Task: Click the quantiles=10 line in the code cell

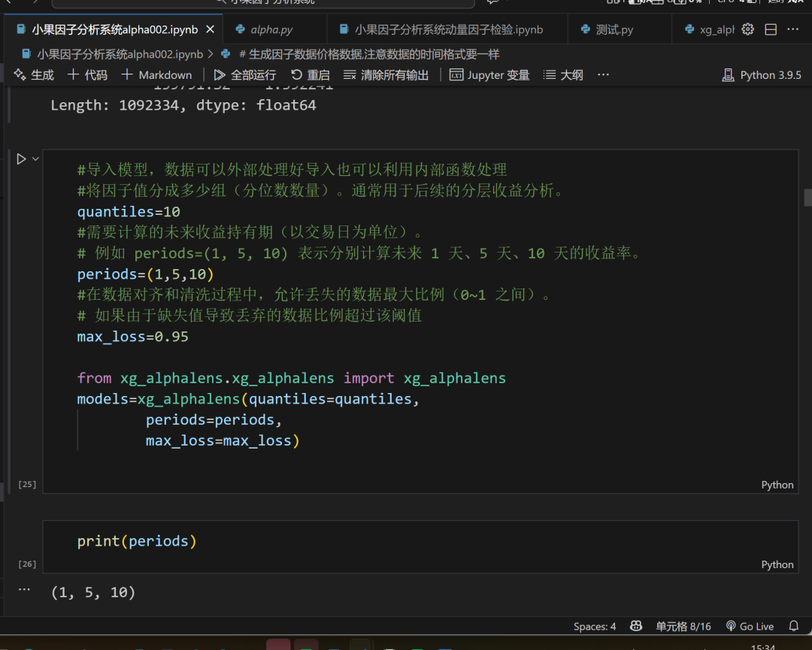Action: (129, 212)
